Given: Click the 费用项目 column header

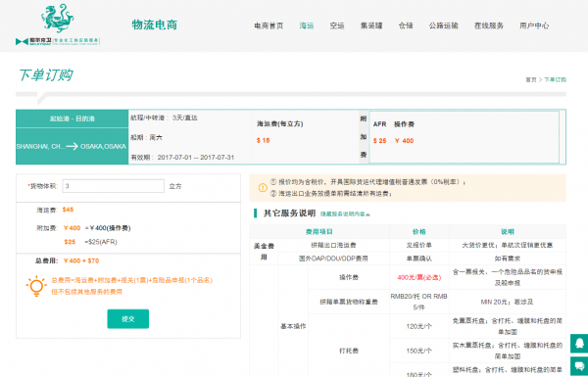Looking at the screenshot, I should point(319,232).
